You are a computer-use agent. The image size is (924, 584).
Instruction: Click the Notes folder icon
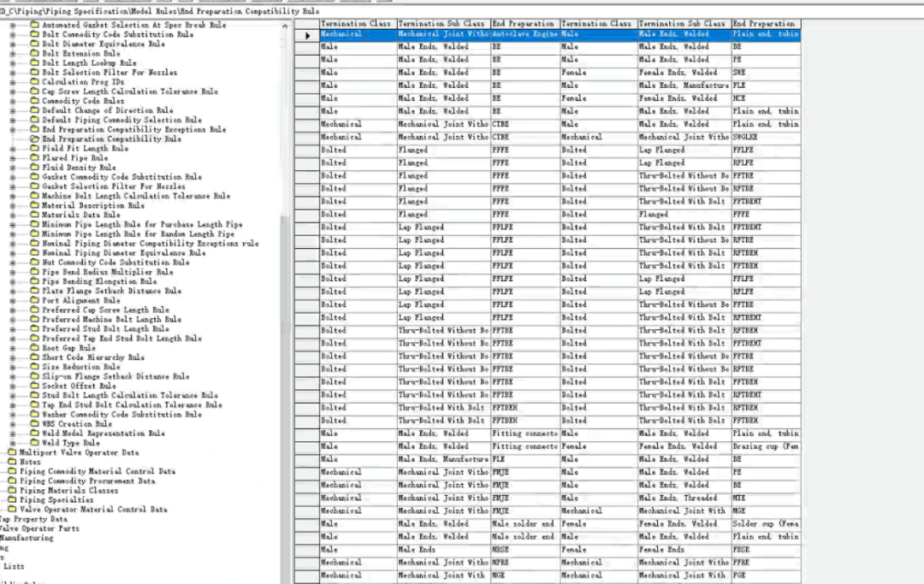click(12, 462)
